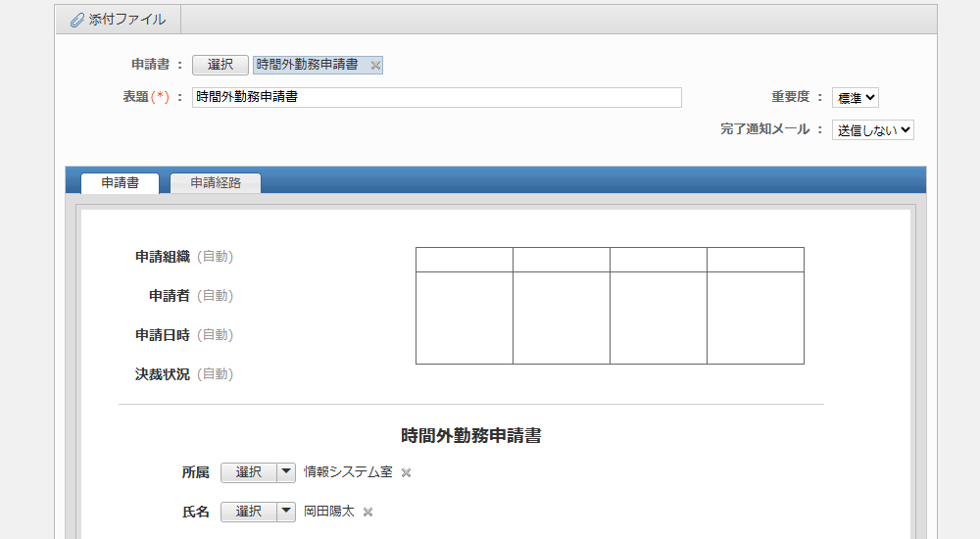Image resolution: width=980 pixels, height=539 pixels.
Task: Clear 情報システム室 with its x icon
Action: point(406,472)
